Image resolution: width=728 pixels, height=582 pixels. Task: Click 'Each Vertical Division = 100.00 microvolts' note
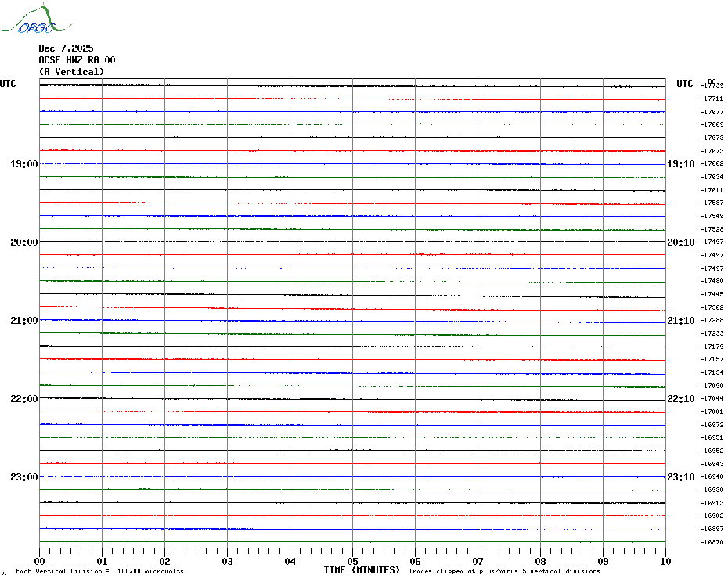pyautogui.click(x=100, y=571)
